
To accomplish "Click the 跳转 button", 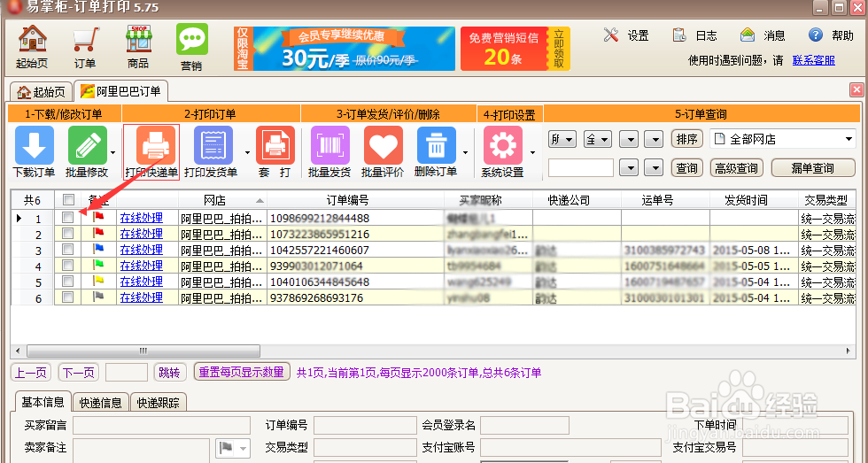I will pyautogui.click(x=169, y=373).
